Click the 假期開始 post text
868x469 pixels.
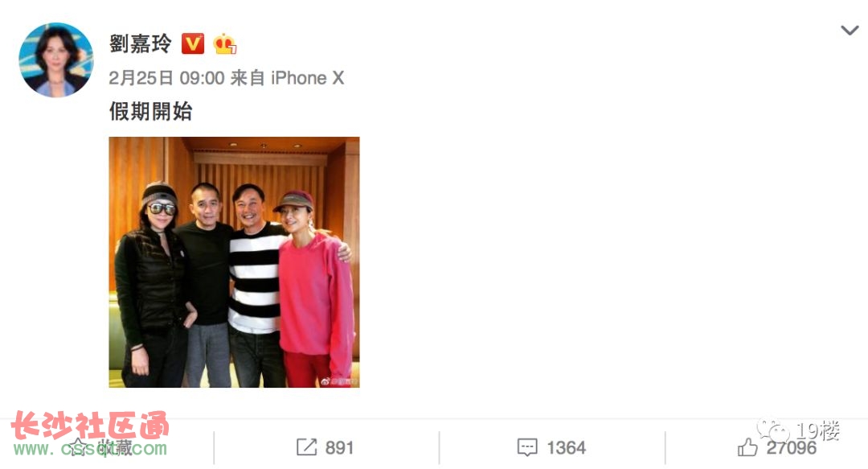[x=150, y=112]
